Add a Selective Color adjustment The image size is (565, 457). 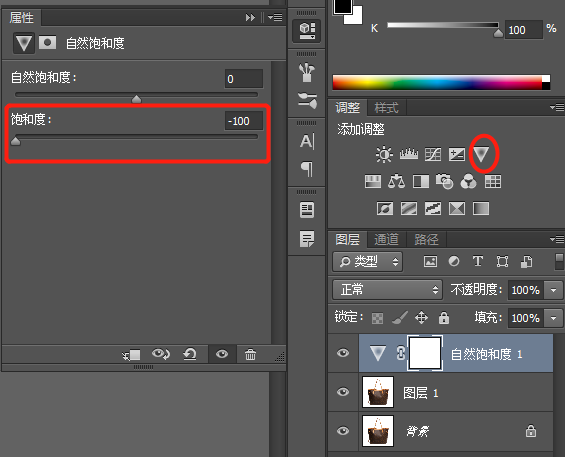(457, 208)
